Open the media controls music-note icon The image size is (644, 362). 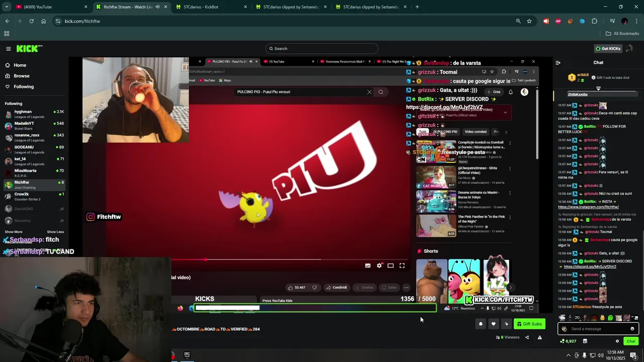pos(612,21)
